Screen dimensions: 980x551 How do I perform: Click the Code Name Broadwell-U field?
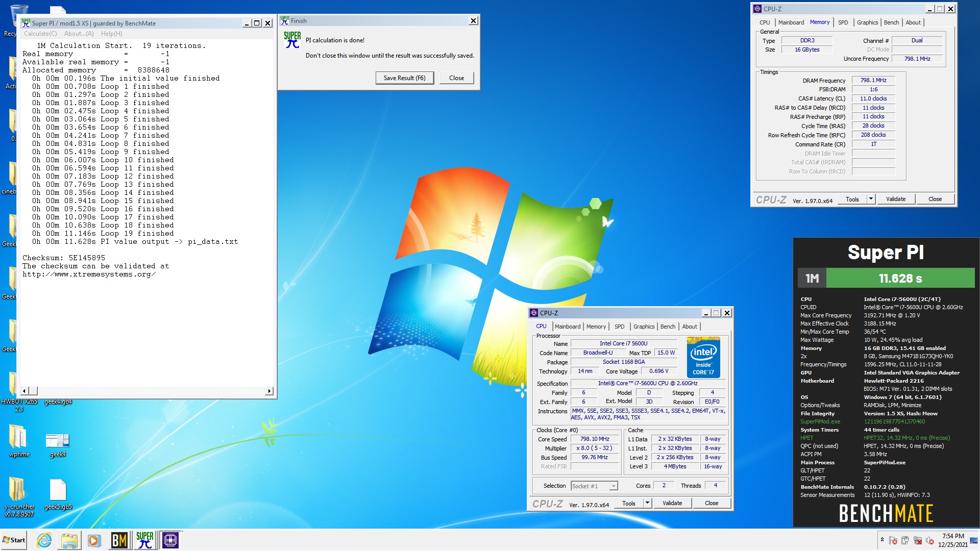[598, 353]
